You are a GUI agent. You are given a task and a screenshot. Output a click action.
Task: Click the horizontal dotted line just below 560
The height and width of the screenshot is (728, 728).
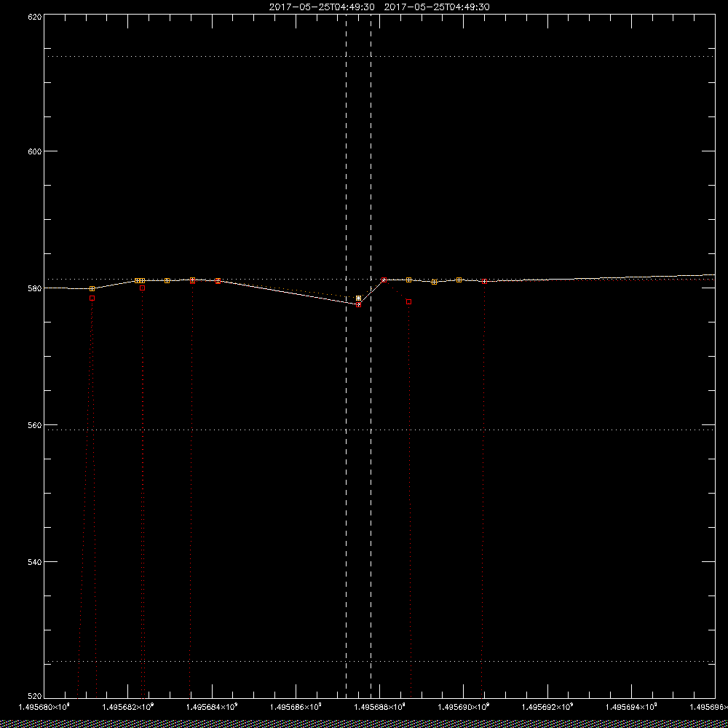[x=379, y=430]
